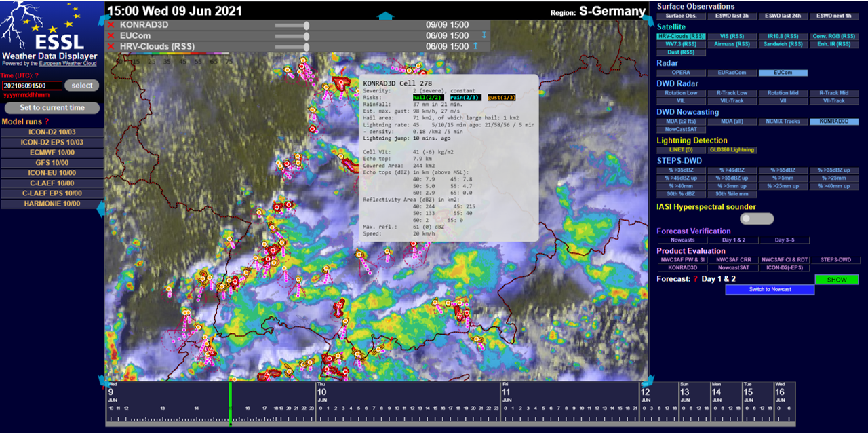Enable the Airmass (RSS) satellite layer
Screen dimensions: 868x433
click(732, 44)
